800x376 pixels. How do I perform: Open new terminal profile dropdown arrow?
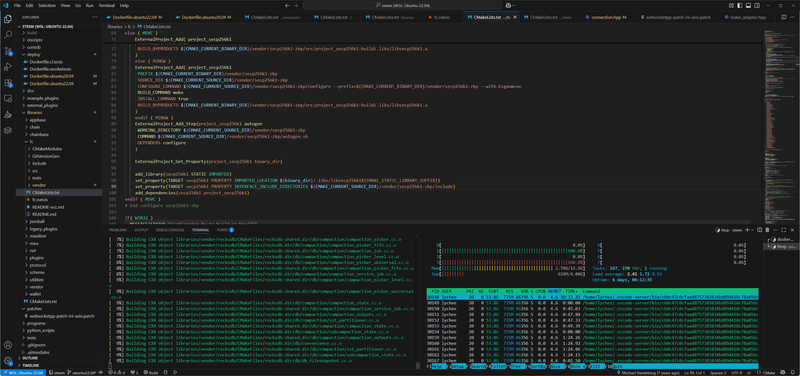[x=752, y=230]
